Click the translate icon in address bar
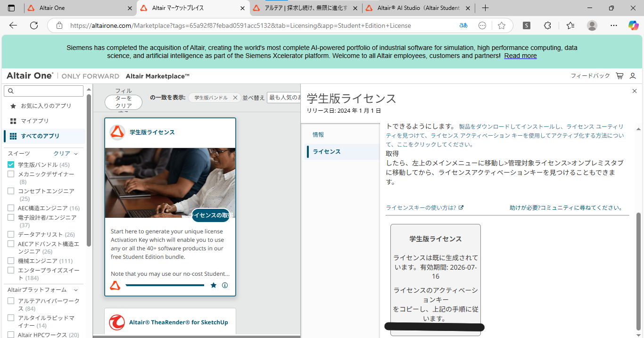Image resolution: width=644 pixels, height=338 pixels. pos(463,25)
